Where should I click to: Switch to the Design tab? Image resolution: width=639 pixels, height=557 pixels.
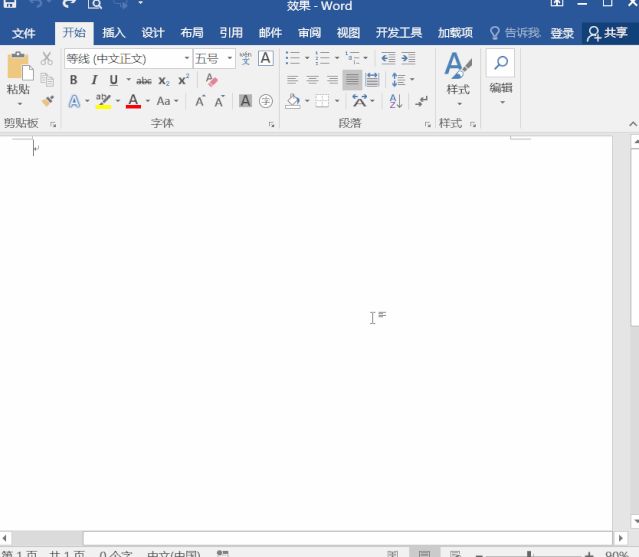153,33
